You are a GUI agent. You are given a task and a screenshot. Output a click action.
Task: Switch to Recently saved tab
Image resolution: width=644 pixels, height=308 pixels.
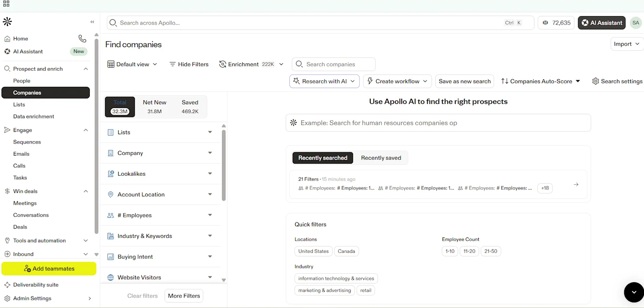click(381, 158)
